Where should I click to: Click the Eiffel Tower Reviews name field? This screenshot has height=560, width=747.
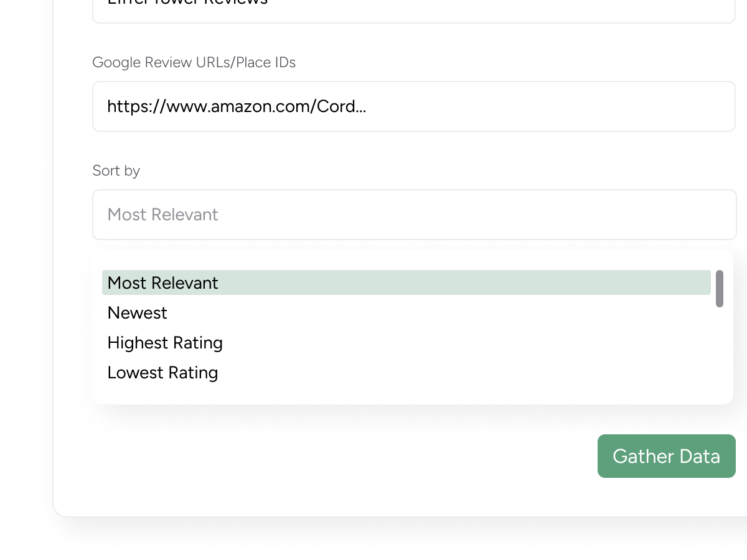414,7
